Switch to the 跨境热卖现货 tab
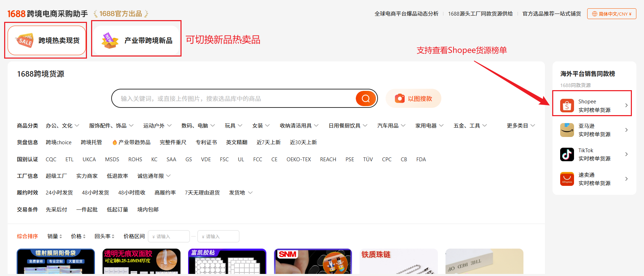The image size is (644, 276). tap(47, 41)
